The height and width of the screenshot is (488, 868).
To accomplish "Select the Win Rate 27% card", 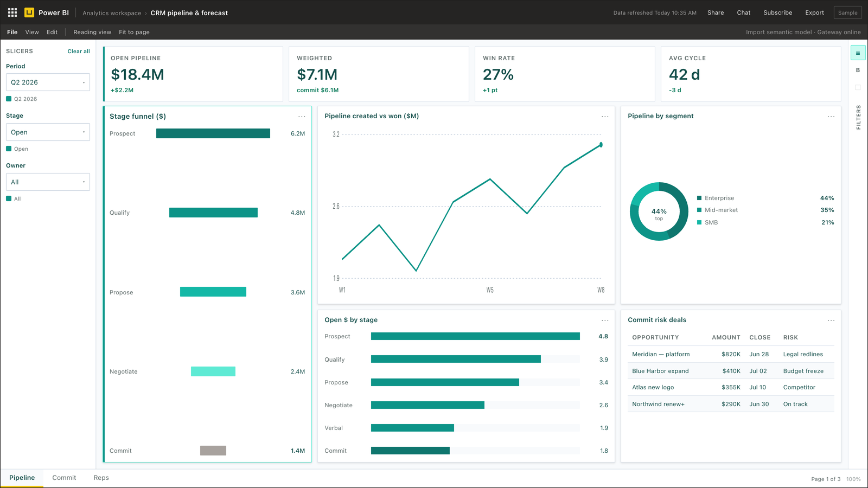I will (565, 74).
